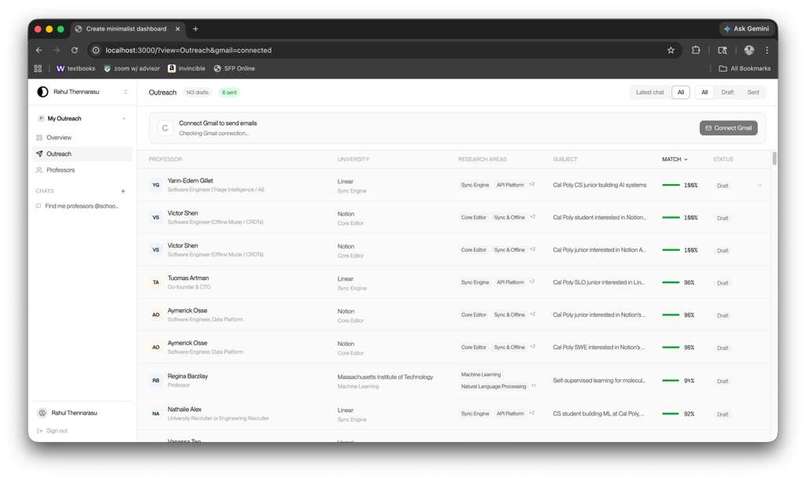Expand extra research tags for Regina Barzilay

[x=533, y=386]
